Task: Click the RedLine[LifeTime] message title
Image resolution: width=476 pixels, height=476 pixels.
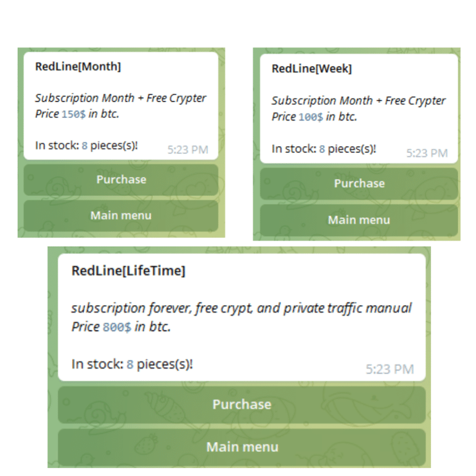Action: (x=128, y=271)
